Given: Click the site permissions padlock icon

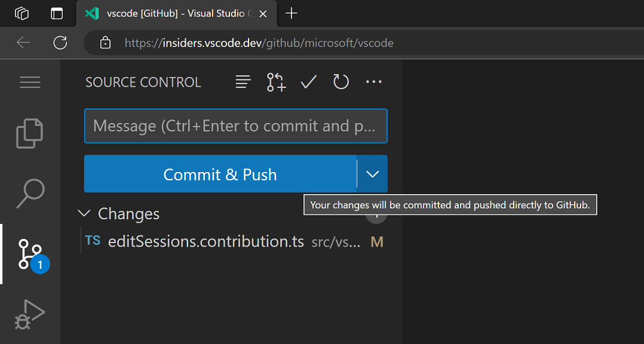Looking at the screenshot, I should click(105, 42).
